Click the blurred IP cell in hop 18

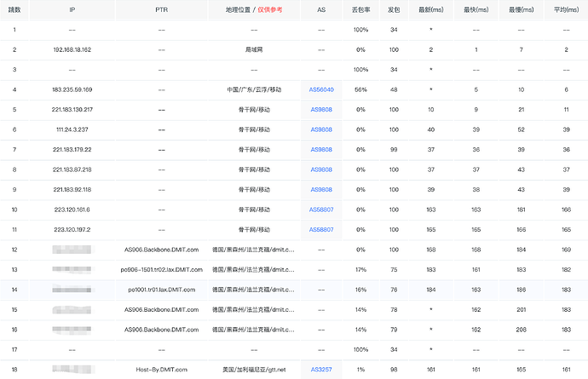coord(72,370)
